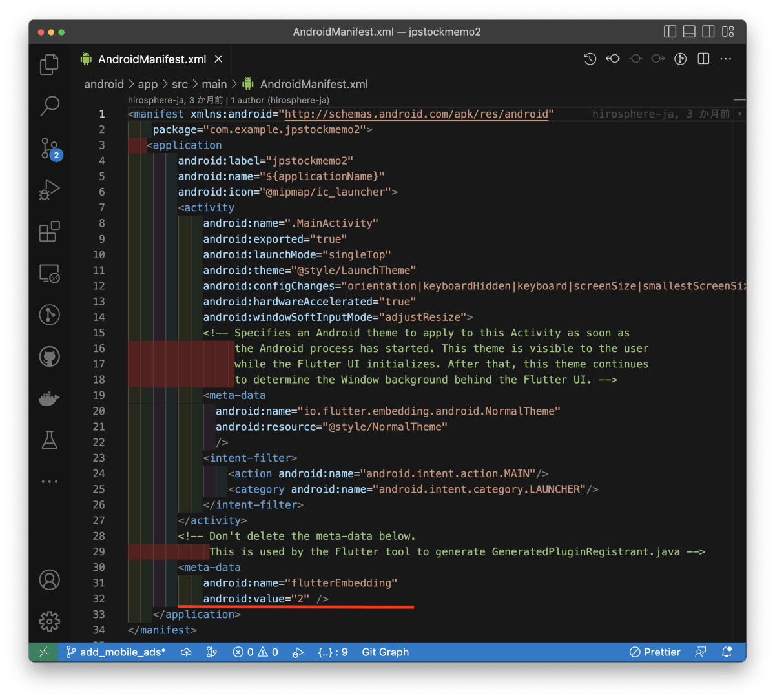Click text package="com.example.jpstockmemo2"
The image size is (775, 700).
tap(260, 130)
